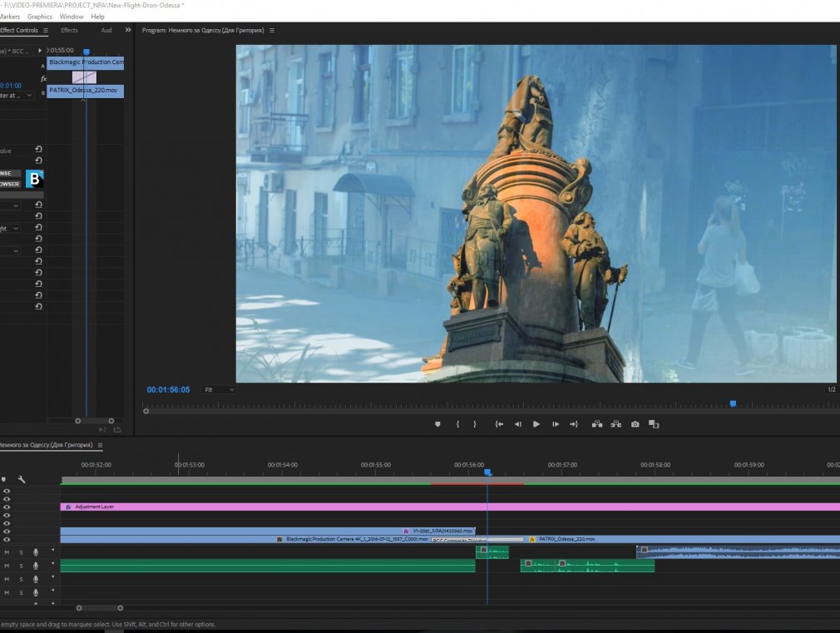Toggle visibility of the topmost video track
This screenshot has width=840, height=633.
[x=7, y=491]
